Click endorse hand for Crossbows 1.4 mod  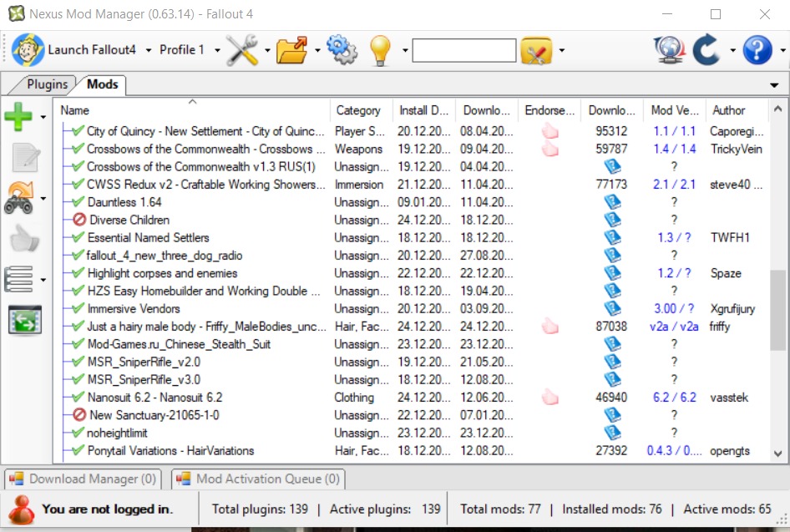(x=549, y=149)
